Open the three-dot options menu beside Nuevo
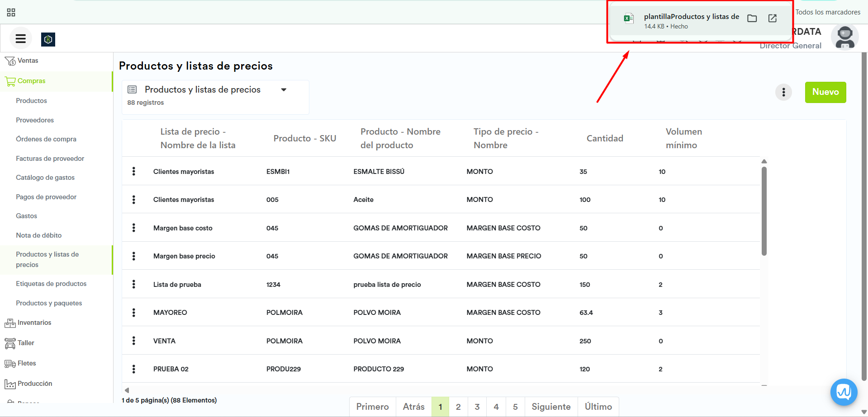Screen dimensions: 868x417 [783, 92]
